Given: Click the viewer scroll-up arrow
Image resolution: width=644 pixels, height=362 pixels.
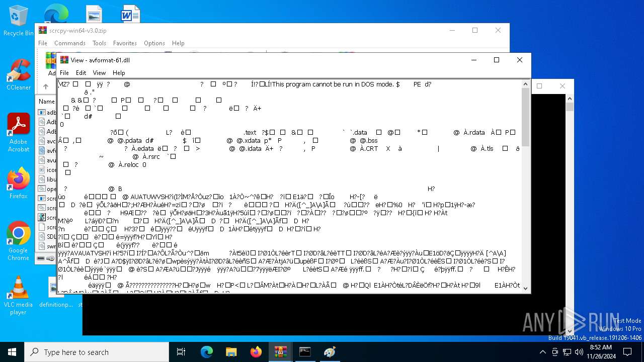Looking at the screenshot, I should [x=526, y=83].
